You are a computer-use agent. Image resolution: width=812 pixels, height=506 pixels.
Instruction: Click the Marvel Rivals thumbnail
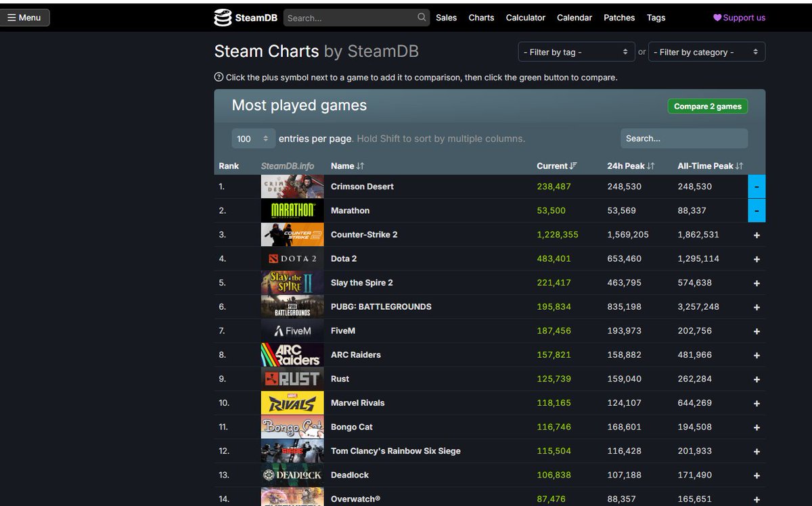pyautogui.click(x=292, y=402)
